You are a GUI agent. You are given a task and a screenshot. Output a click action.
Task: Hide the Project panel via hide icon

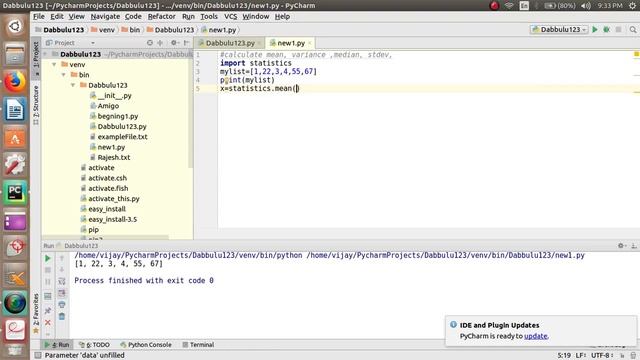coord(187,43)
